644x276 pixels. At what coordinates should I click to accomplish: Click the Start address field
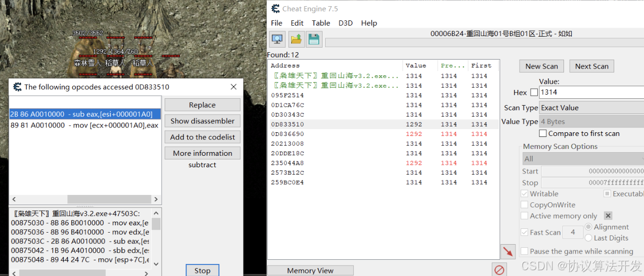(592, 171)
